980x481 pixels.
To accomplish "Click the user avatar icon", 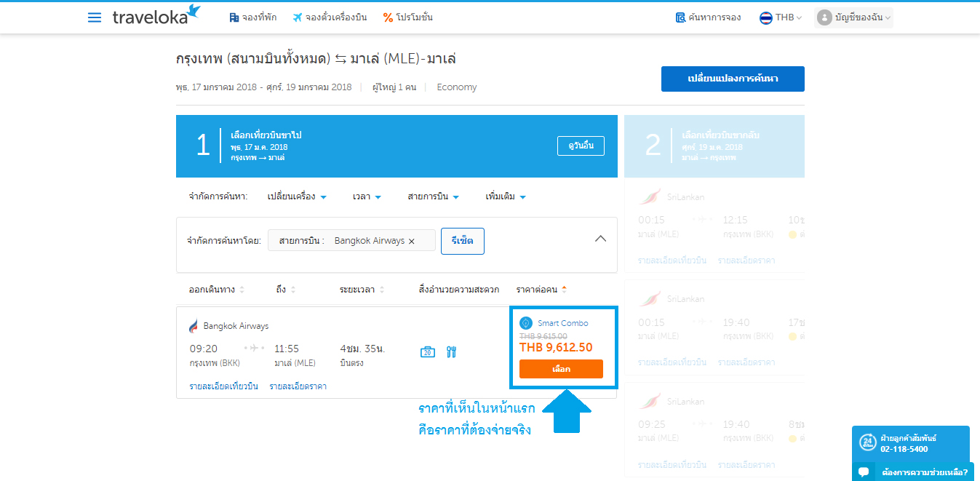I will pos(824,17).
